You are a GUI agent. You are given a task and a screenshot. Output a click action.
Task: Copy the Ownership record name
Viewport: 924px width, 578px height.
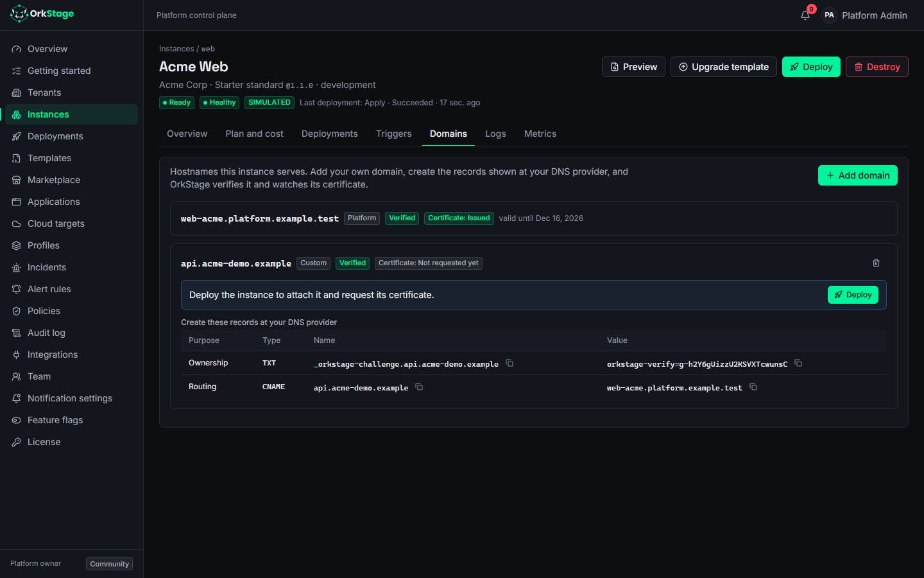click(509, 363)
